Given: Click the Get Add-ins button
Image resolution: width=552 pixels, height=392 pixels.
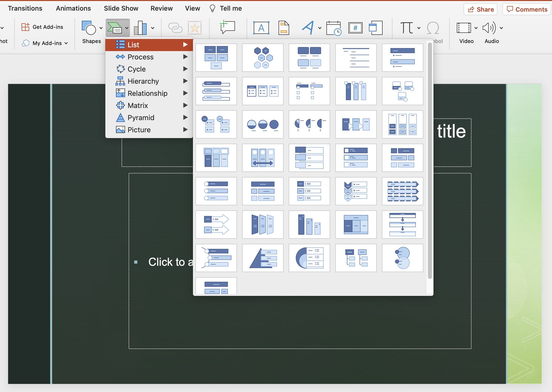Looking at the screenshot, I should coord(42,27).
